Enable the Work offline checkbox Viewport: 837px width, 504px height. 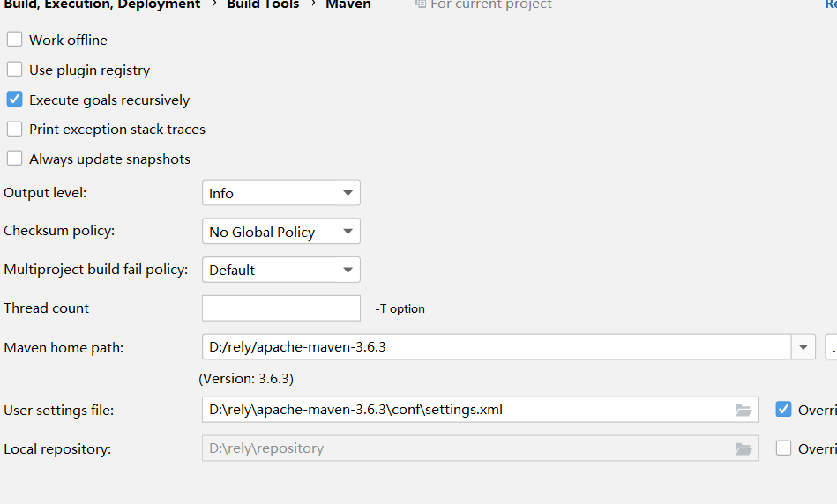pyautogui.click(x=14, y=40)
